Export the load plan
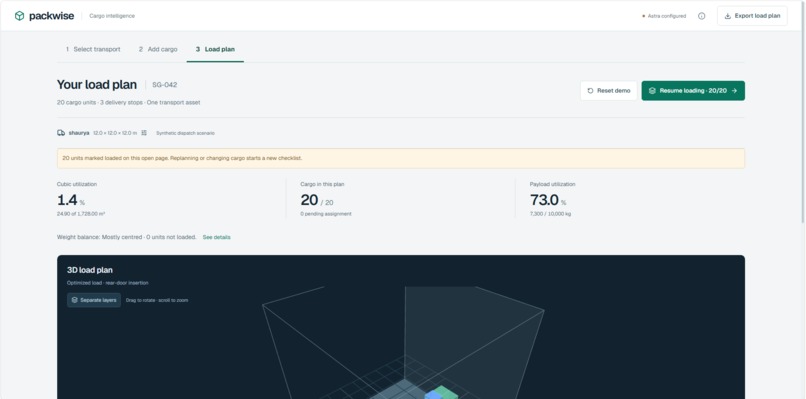The image size is (806, 399). (752, 16)
